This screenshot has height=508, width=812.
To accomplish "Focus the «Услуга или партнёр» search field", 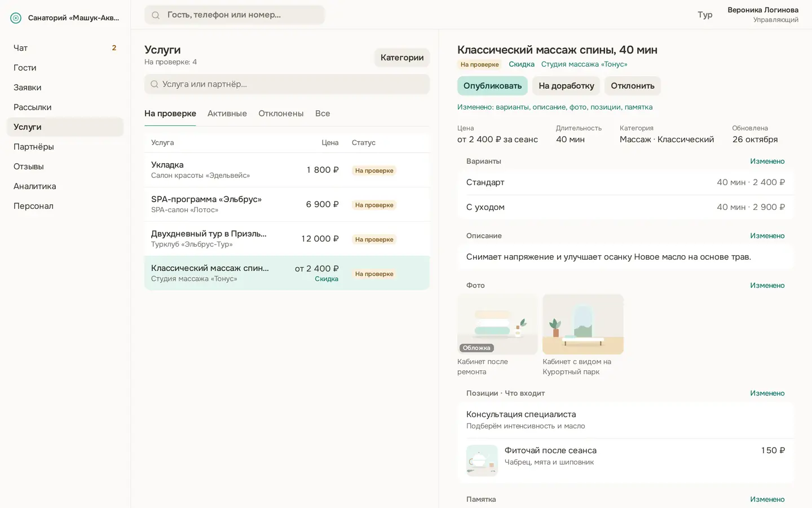I will [287, 84].
